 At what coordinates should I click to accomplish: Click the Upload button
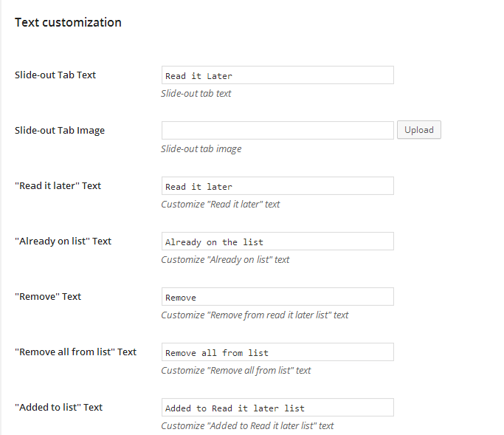(x=419, y=130)
